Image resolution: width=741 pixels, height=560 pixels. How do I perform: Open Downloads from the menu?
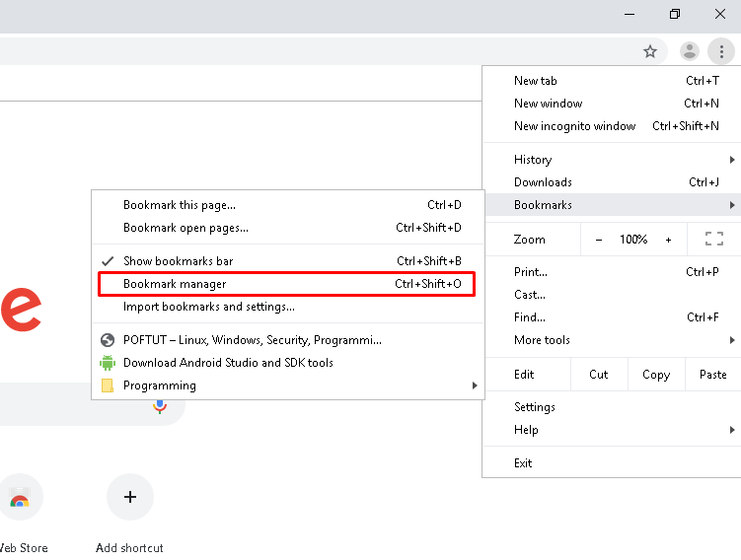[x=614, y=182]
